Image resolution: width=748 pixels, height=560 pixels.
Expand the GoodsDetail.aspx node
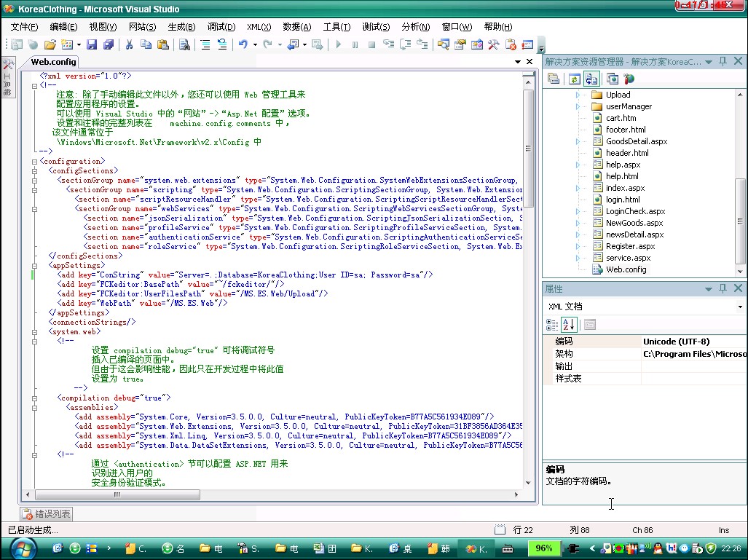[578, 141]
